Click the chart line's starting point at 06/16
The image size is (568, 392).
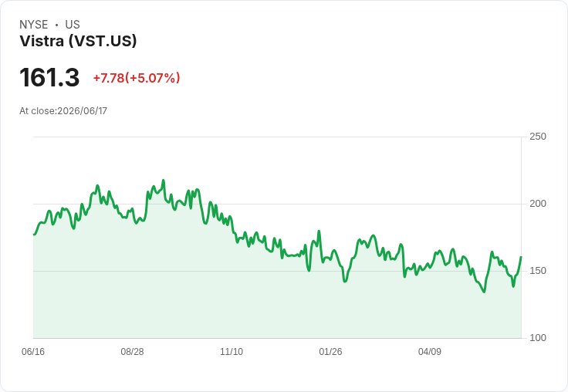(x=34, y=235)
